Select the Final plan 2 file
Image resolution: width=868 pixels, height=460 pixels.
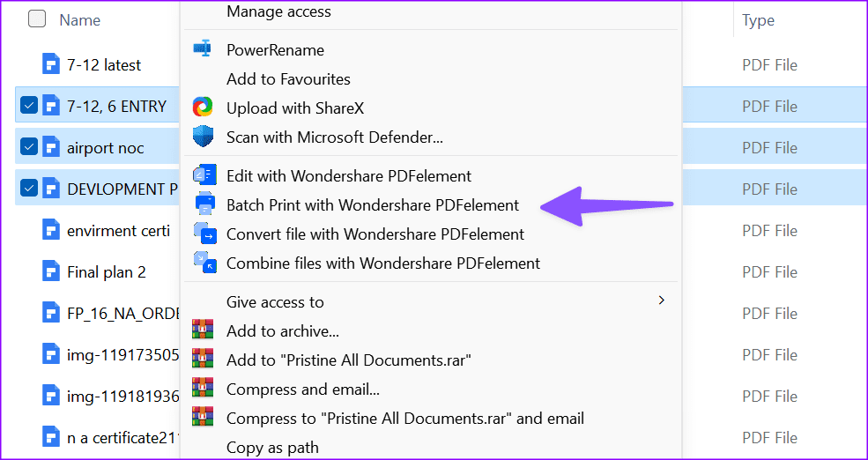click(106, 272)
